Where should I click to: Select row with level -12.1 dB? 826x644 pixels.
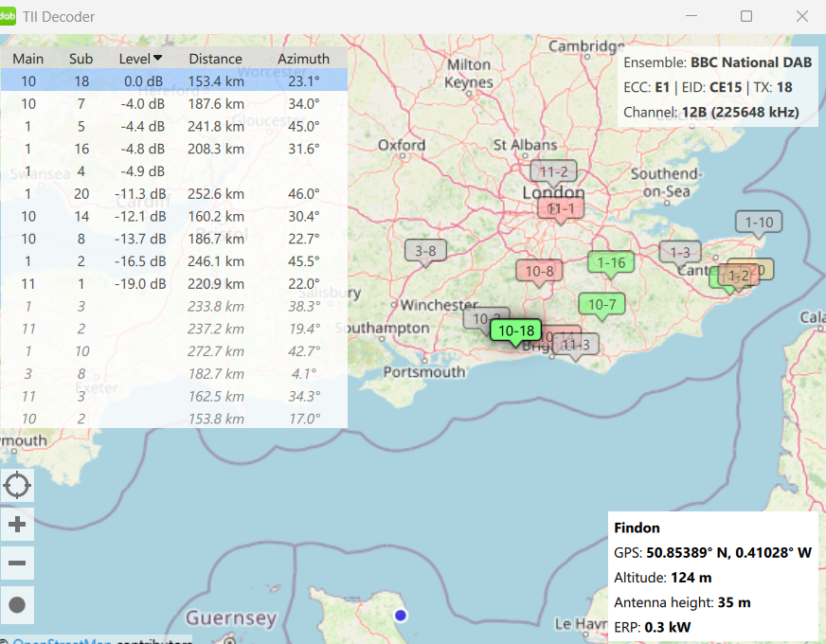click(174, 217)
